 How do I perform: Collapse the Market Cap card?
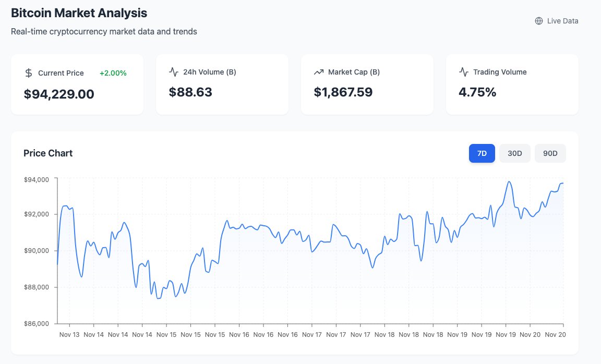coord(367,84)
